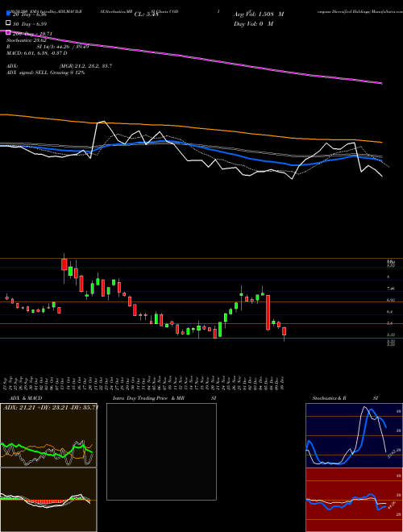Screen dimensions: 403x532
Task: Click the 'Day Vol: 0 M' text
Action: [253, 23]
